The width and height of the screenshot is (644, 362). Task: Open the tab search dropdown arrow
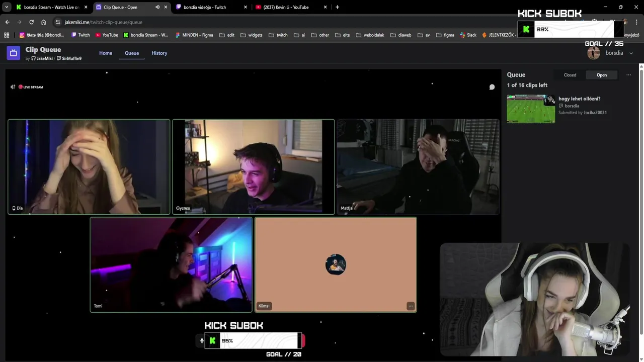pyautogui.click(x=7, y=7)
